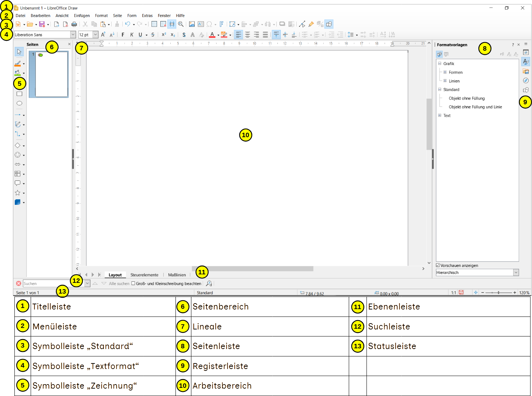Click the highlighting color swatch
This screenshot has height=396, width=532.
(x=224, y=35)
